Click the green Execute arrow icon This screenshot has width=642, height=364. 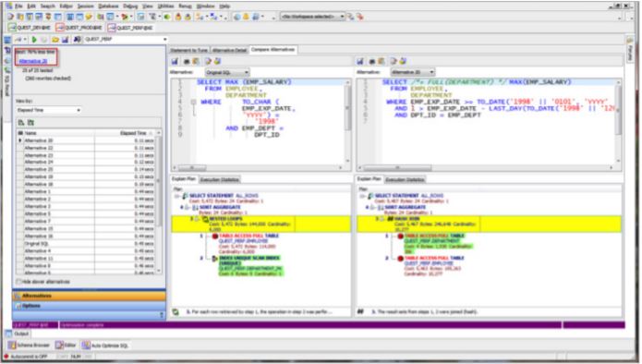(x=34, y=40)
